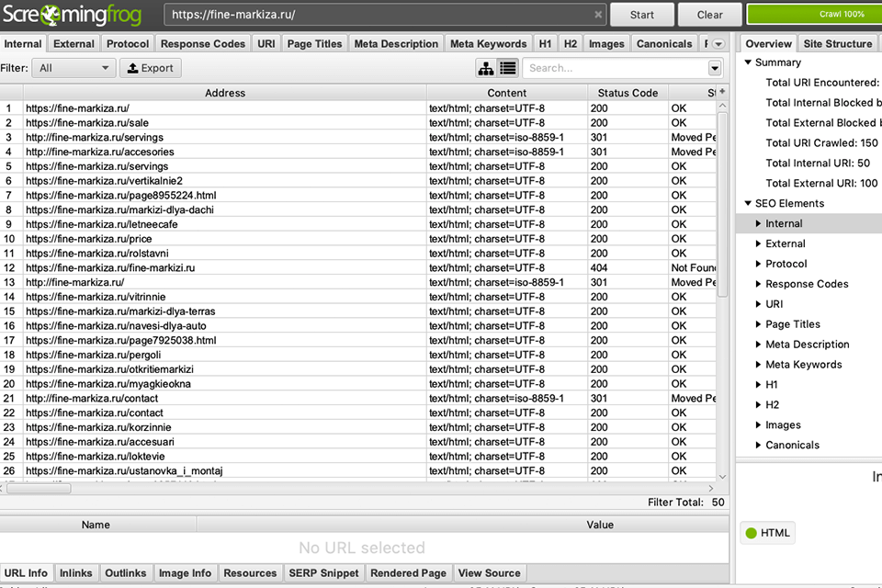Click the plus icon to add table columns
Image resolution: width=882 pixels, height=588 pixels.
coord(723,91)
